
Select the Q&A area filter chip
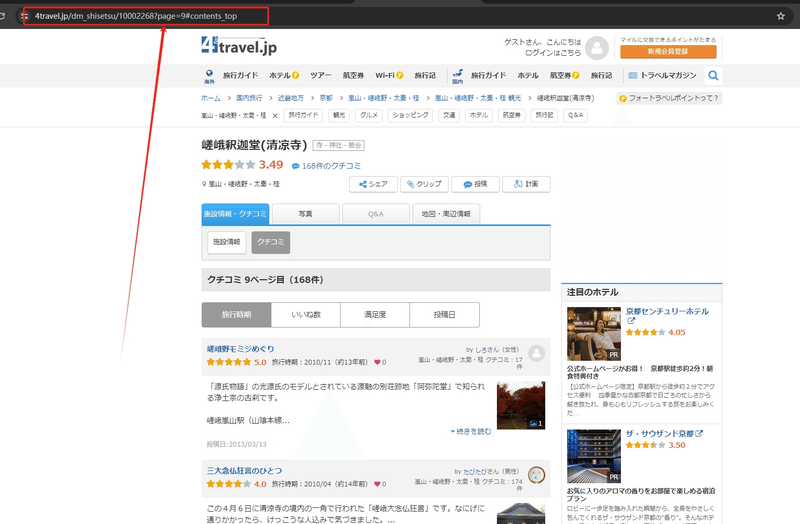pyautogui.click(x=576, y=115)
